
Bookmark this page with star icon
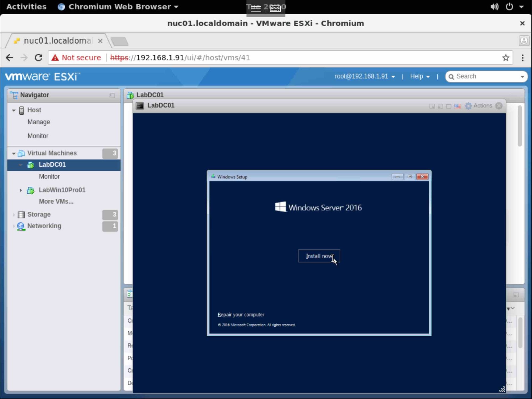[506, 57]
